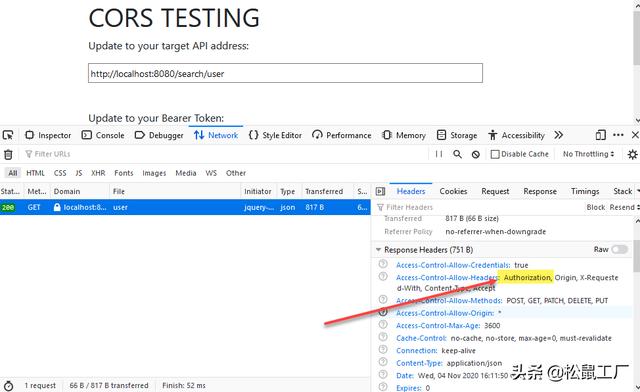Open the Timings details tab

[x=585, y=191]
